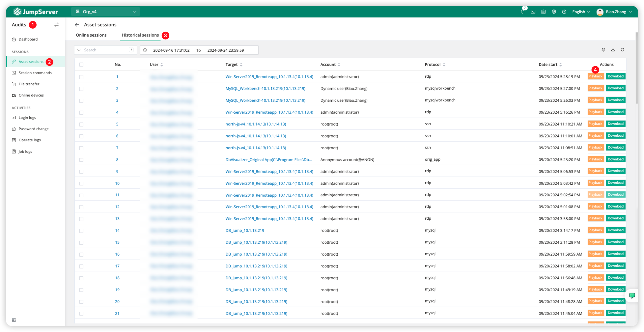Sort by Date start column
The height and width of the screenshot is (332, 644).
click(561, 65)
